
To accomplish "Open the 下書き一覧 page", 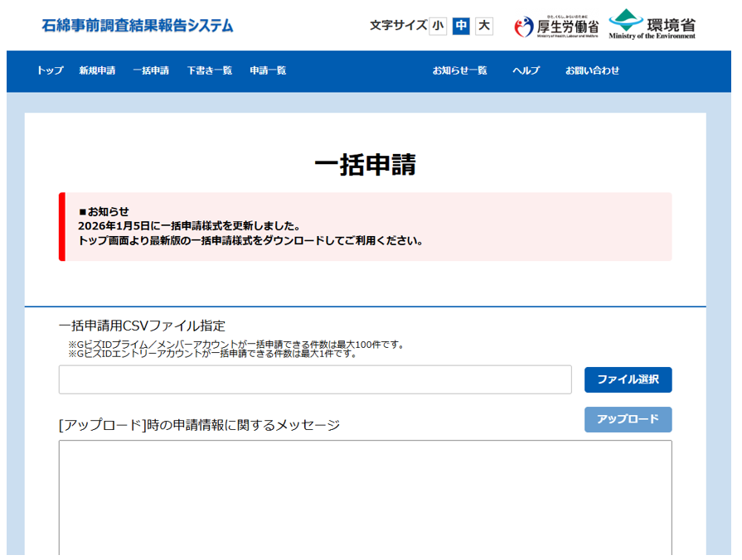I will (209, 70).
